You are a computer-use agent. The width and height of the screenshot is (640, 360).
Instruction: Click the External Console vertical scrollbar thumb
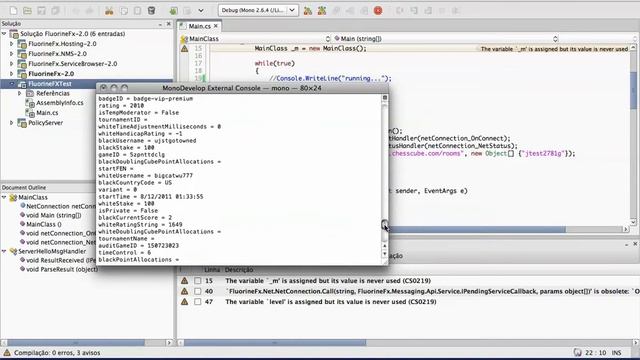tap(384, 225)
